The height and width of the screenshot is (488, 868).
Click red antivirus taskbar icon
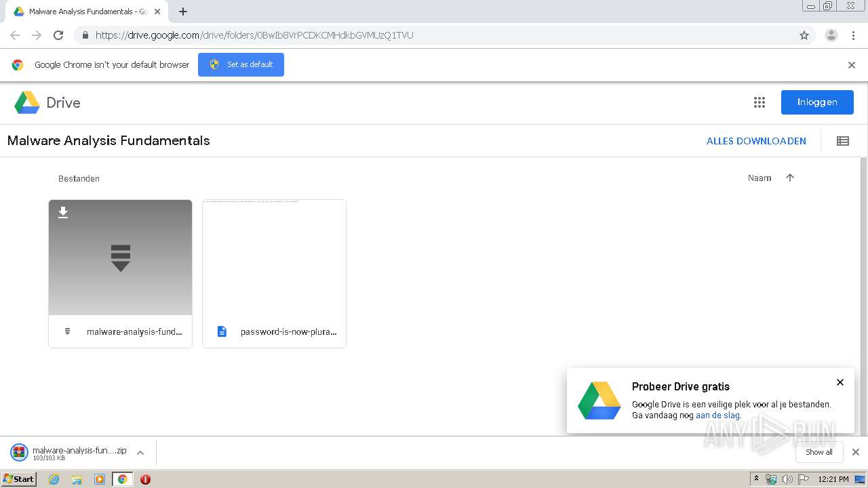(x=145, y=479)
